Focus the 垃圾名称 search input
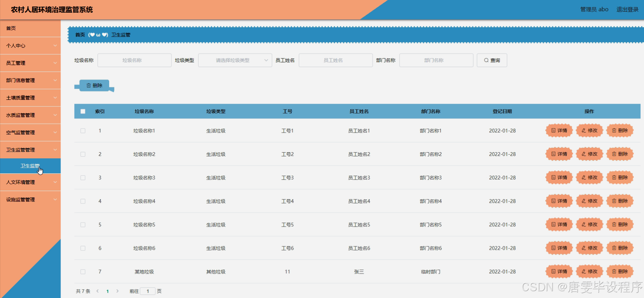The image size is (644, 298). (x=134, y=60)
